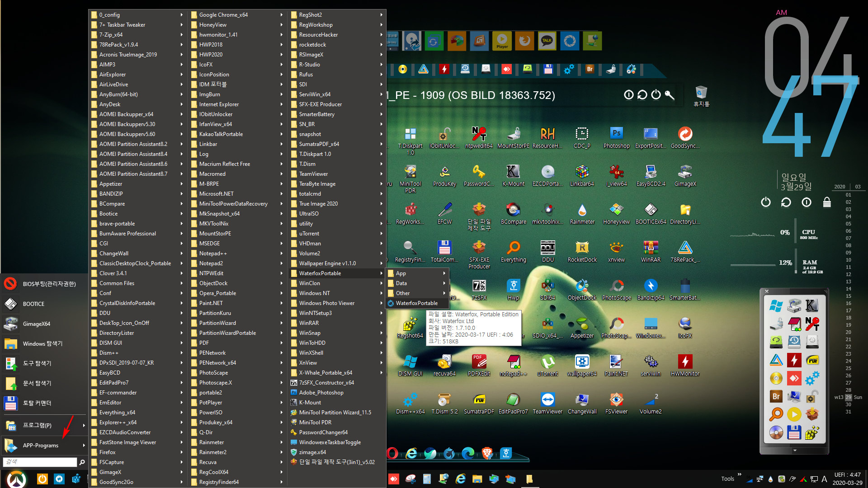This screenshot has height=488, width=868.
Task: Open the uTorrent desktop icon
Action: click(x=547, y=366)
